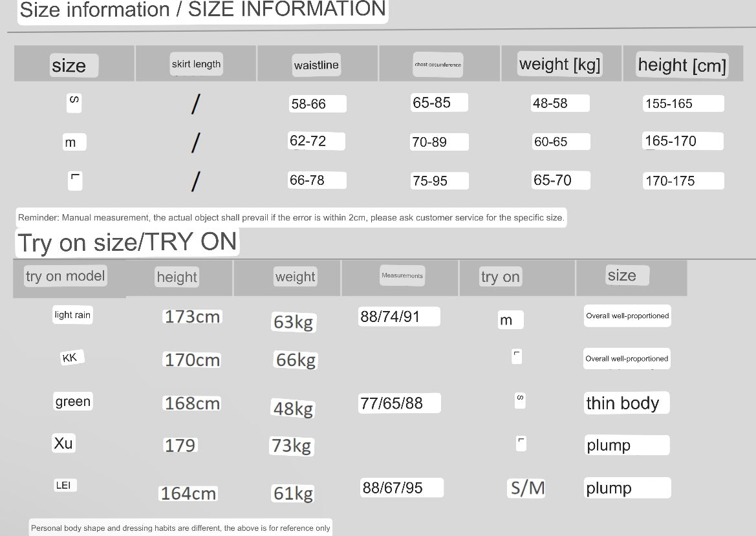Select the S/M try on value
This screenshot has height=536, width=756.
528,488
